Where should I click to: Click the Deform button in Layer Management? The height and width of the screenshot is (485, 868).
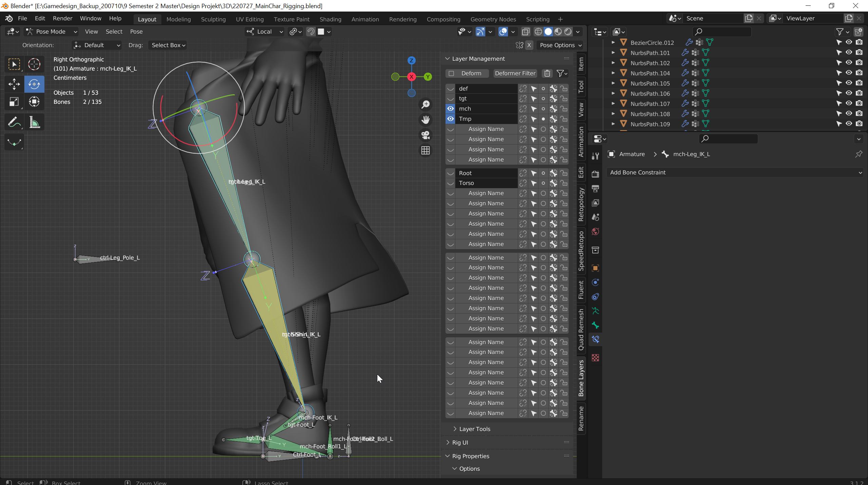471,73
